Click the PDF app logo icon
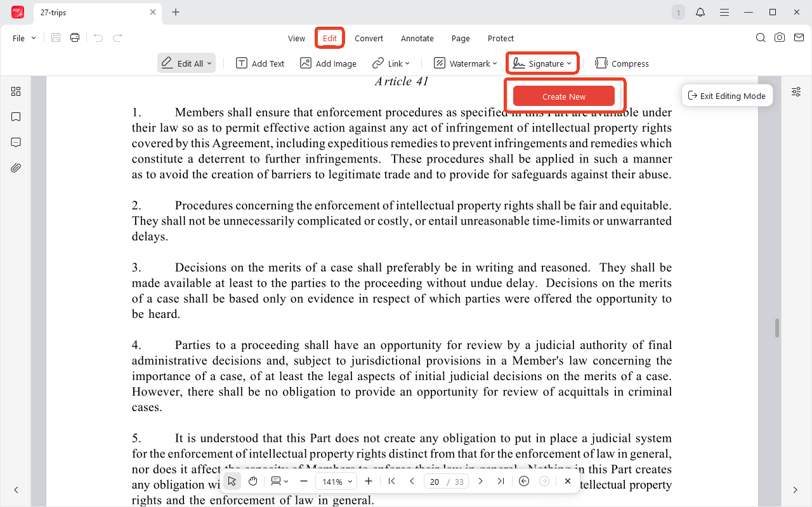 click(x=18, y=12)
